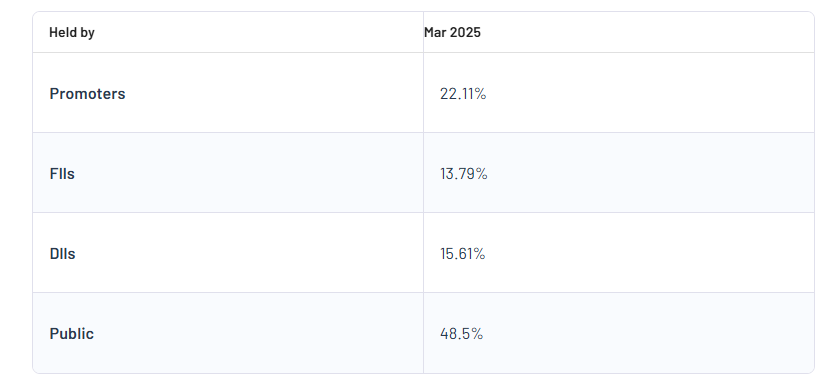Select the Public row label

(72, 334)
